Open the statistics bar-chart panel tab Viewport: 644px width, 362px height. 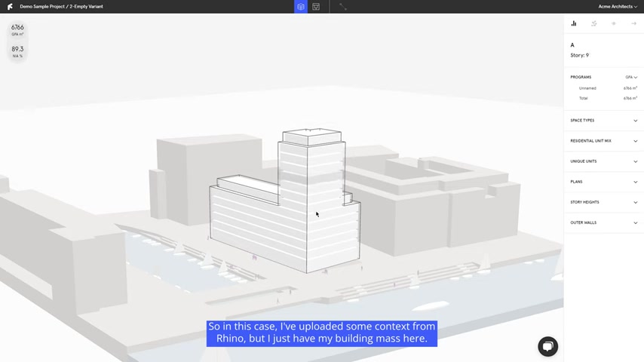coord(574,23)
